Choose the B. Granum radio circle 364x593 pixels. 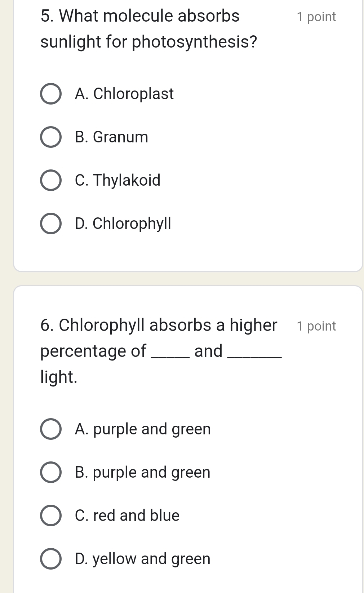pos(50,137)
